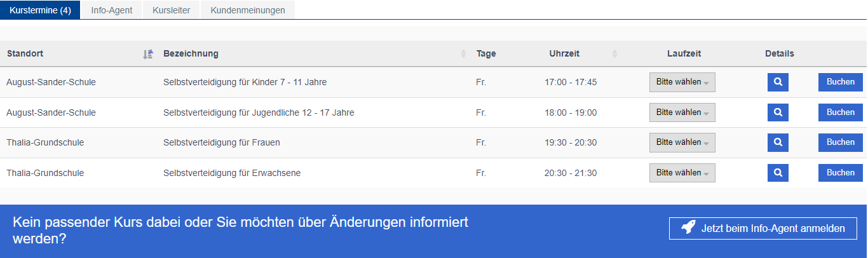Open Bitte wählen dropdown for Frauen course
Image resolution: width=868 pixels, height=258 pixels.
pos(682,142)
